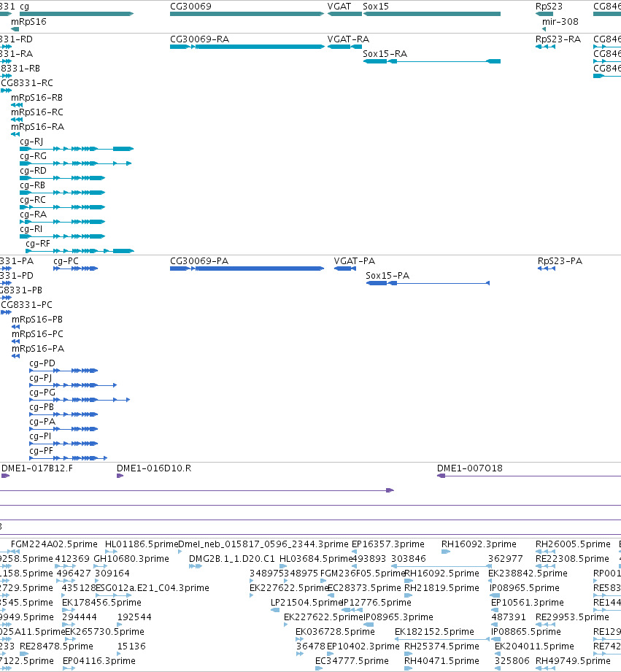Click the RpS23-RA transcript label
This screenshot has width=621, height=672.
(x=558, y=39)
